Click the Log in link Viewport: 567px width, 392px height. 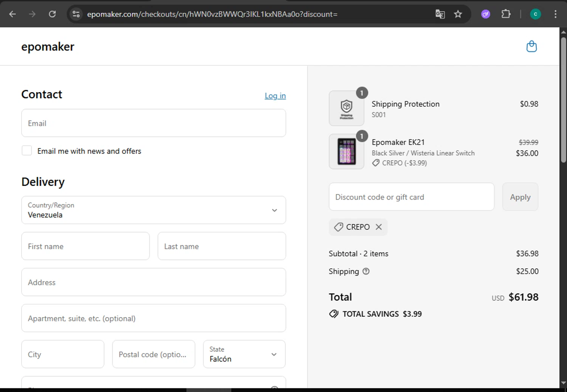point(275,96)
